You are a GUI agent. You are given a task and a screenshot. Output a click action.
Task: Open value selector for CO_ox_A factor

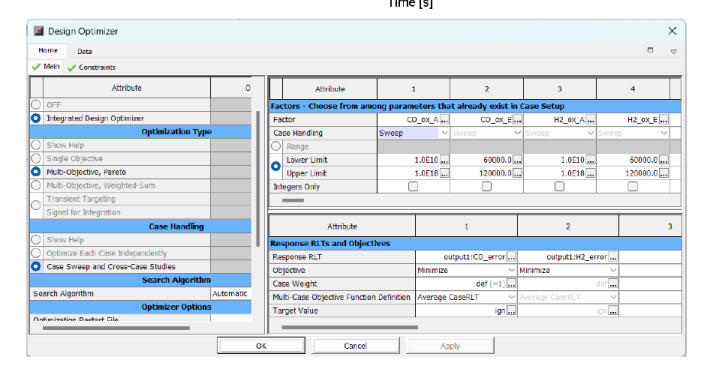(x=444, y=119)
